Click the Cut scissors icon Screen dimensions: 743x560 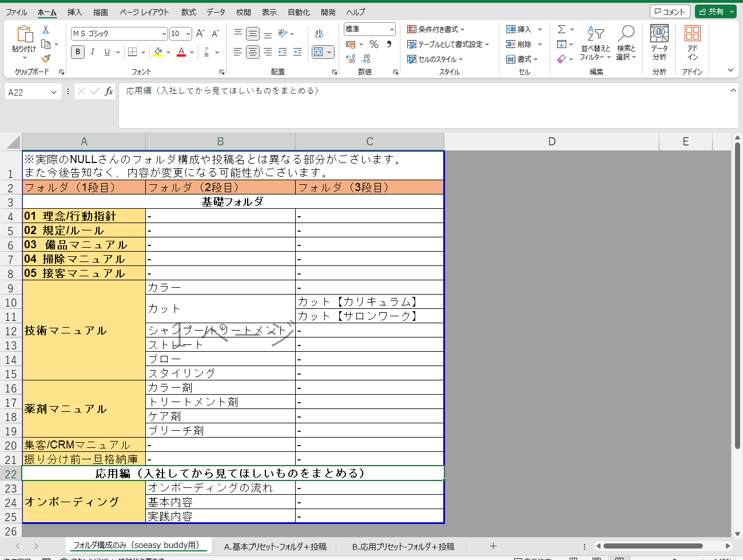[46, 29]
